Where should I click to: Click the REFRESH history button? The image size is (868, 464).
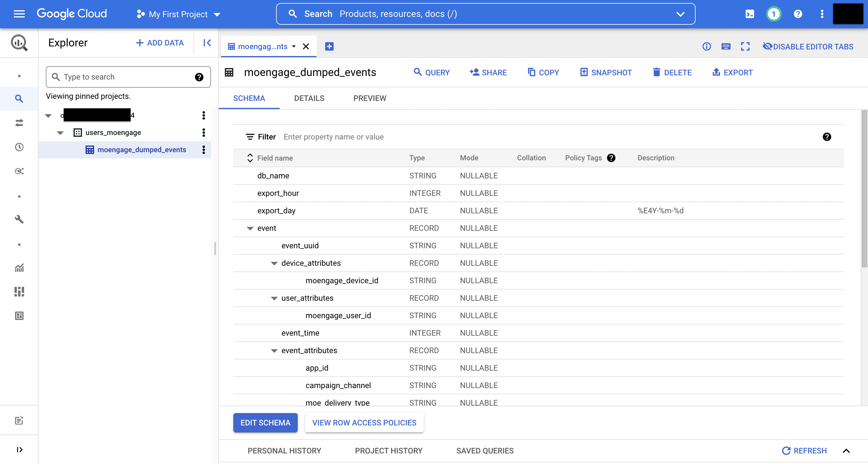coord(804,450)
